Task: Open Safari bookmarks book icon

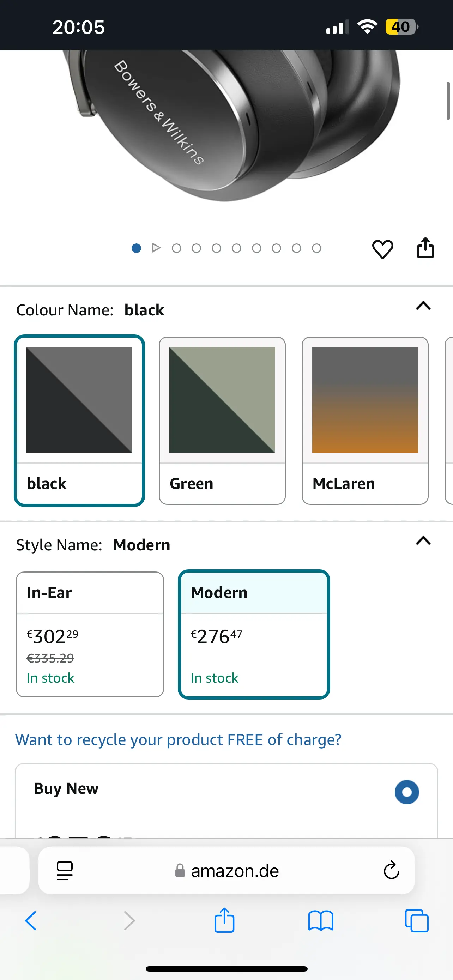Action: point(321,921)
